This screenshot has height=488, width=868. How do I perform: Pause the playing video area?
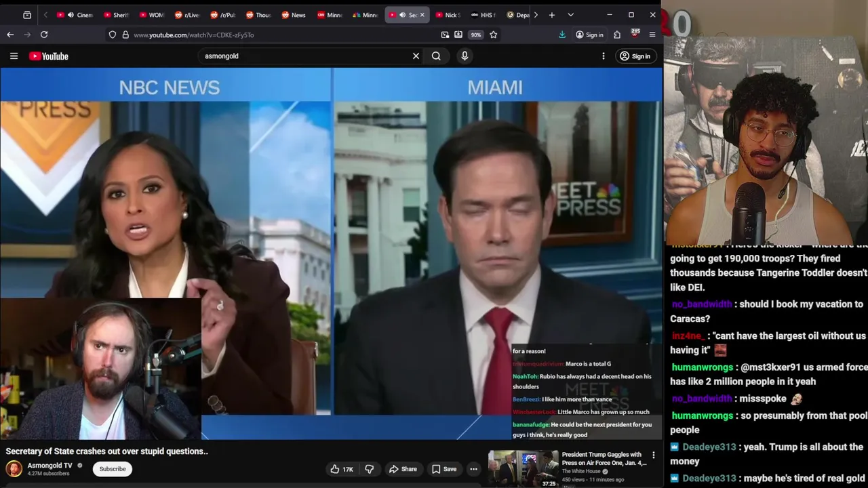coord(331,253)
